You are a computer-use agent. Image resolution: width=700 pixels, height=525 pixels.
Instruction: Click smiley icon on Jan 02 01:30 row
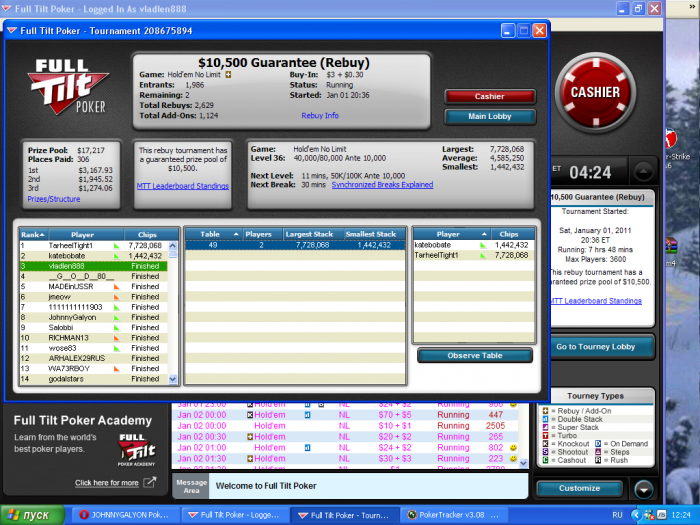(x=513, y=458)
